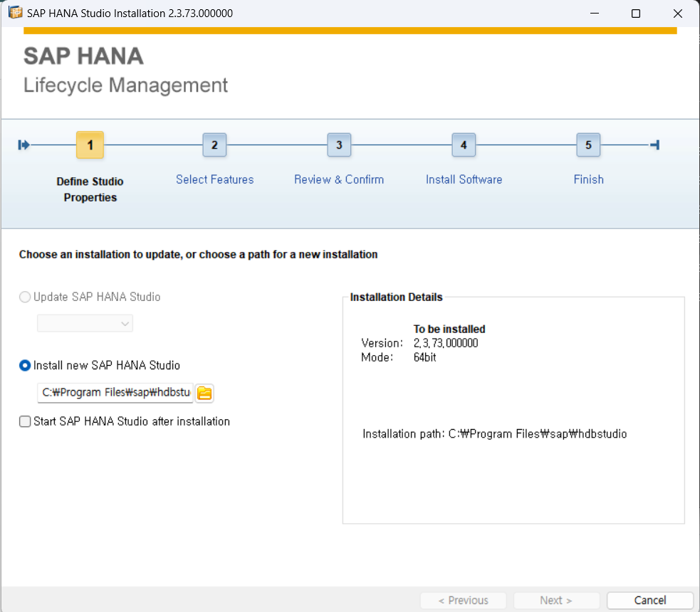This screenshot has height=612, width=700.
Task: Select Install new SAP HANA Studio option
Action: click(25, 366)
